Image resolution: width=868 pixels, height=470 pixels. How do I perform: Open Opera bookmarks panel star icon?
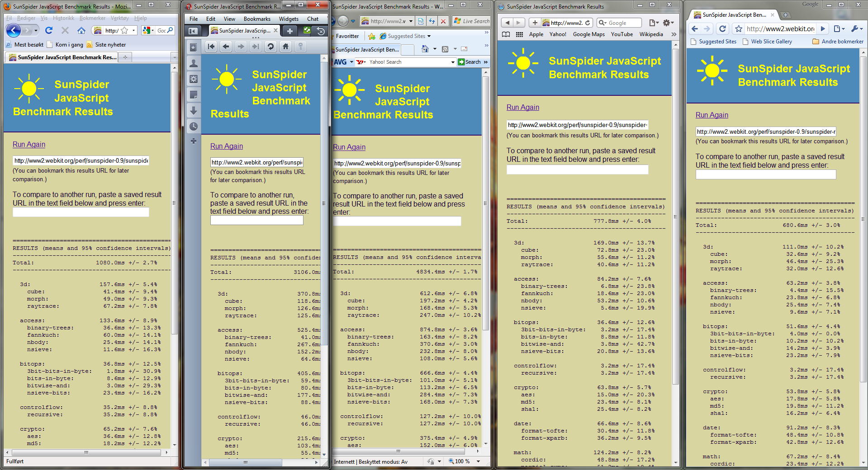[x=194, y=47]
